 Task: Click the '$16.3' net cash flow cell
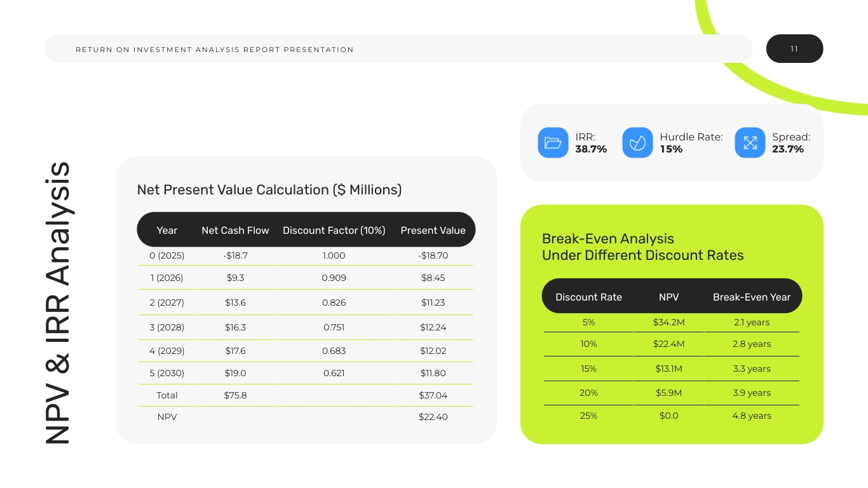coord(235,327)
